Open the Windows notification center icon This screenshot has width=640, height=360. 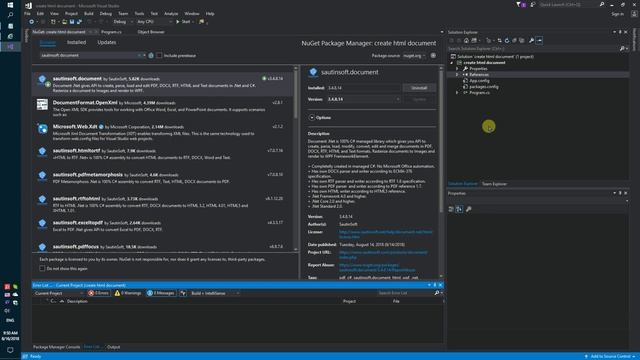coord(10,350)
